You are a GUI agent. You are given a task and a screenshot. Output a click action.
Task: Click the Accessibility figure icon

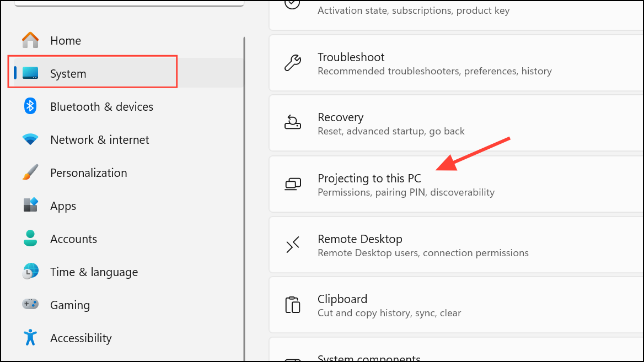[x=30, y=337]
